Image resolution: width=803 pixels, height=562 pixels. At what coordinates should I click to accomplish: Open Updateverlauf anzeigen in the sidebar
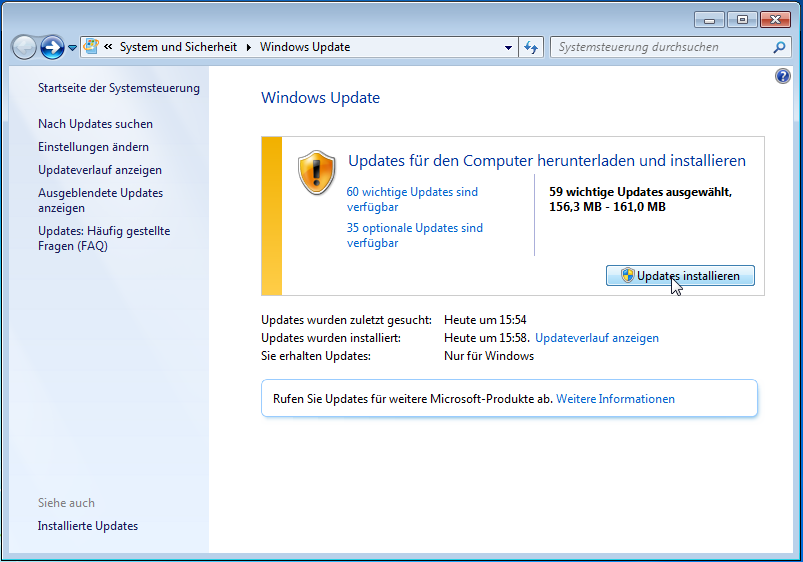[x=100, y=170]
